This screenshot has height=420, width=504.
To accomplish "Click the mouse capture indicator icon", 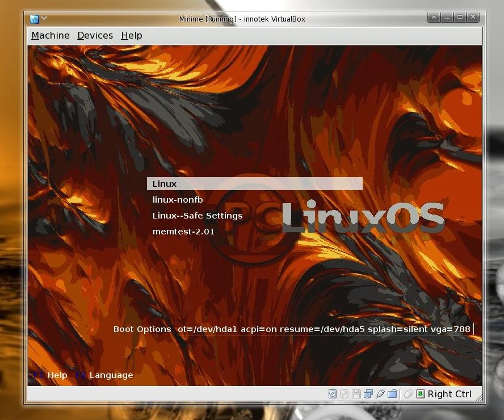I will point(408,394).
